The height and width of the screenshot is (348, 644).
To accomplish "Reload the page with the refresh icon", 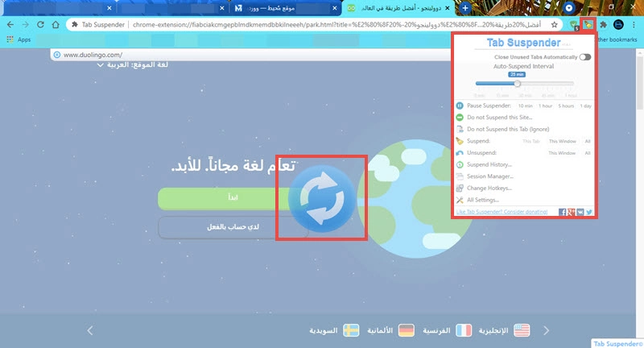I will click(40, 25).
